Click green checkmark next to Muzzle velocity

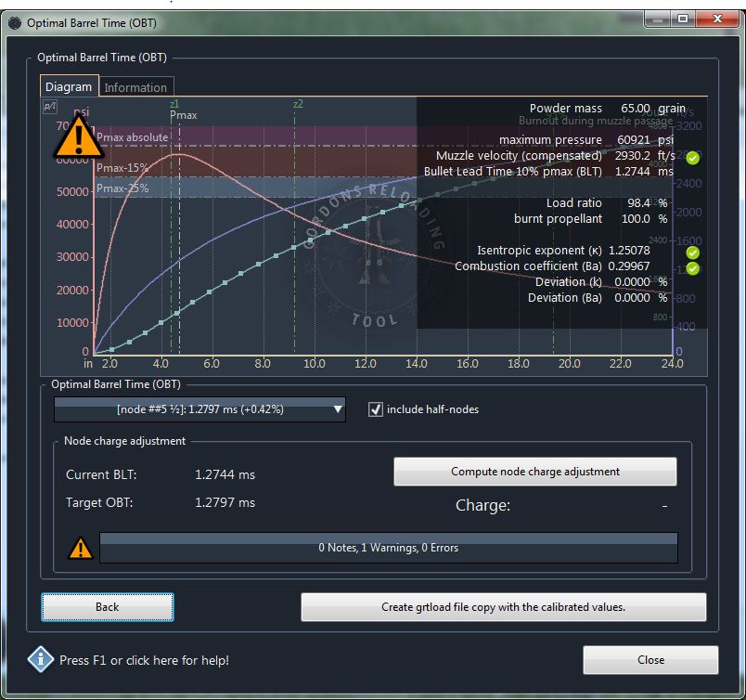(x=693, y=158)
